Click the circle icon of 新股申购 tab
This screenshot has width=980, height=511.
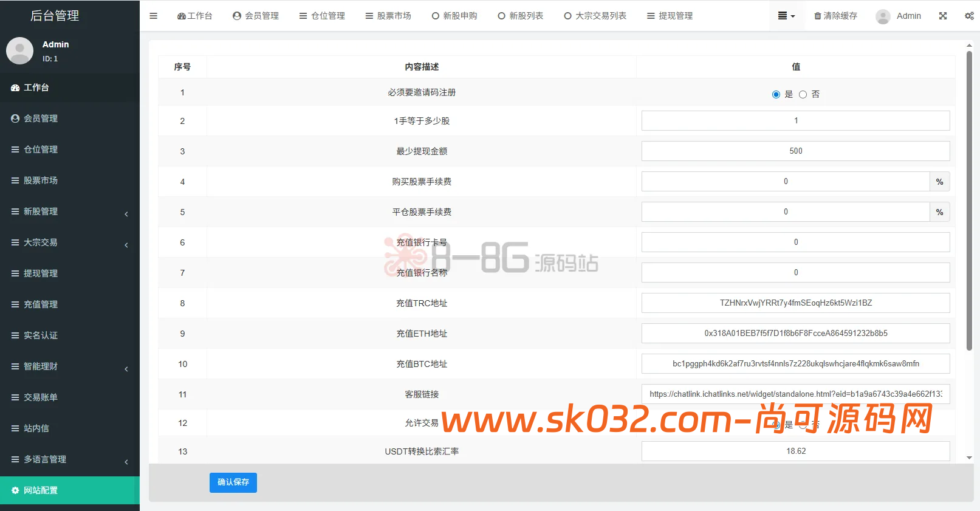[436, 16]
